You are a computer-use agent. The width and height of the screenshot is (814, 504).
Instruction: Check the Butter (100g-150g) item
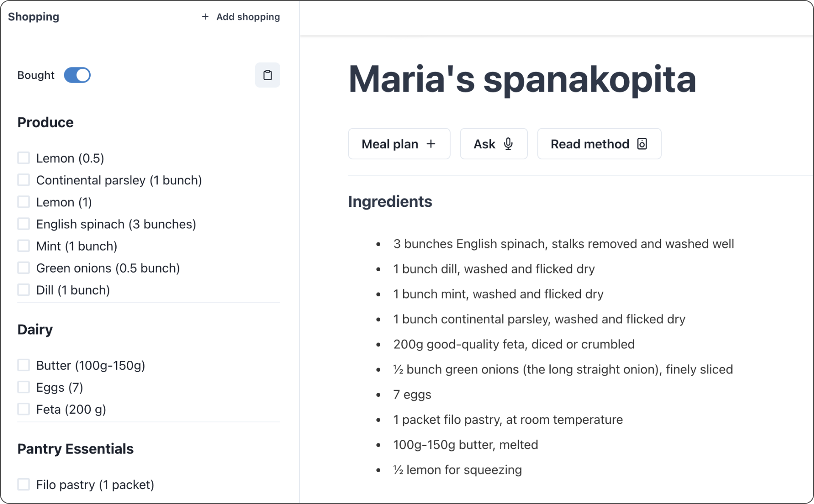[24, 365]
